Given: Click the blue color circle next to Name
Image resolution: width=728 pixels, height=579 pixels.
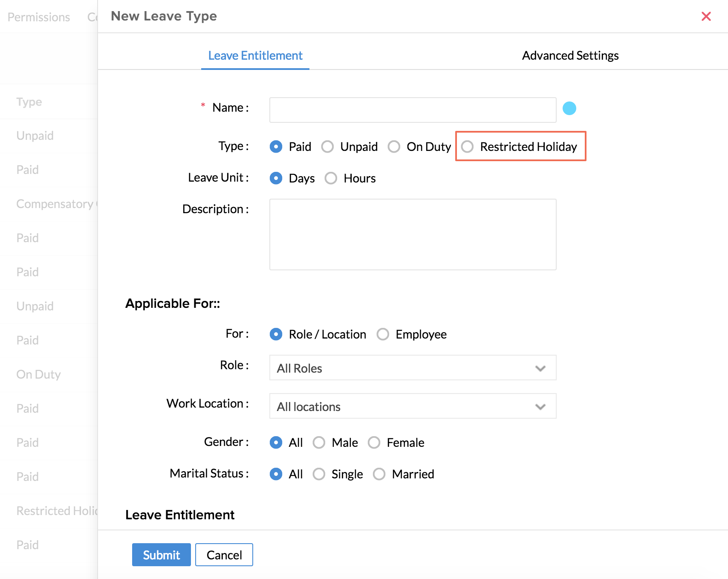Looking at the screenshot, I should 569,108.
